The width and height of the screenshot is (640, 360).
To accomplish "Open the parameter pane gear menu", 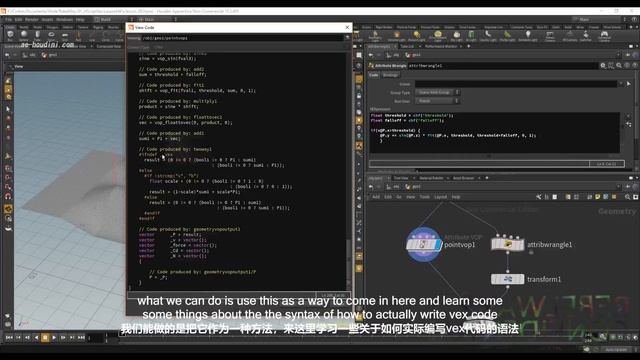I will coord(603,65).
